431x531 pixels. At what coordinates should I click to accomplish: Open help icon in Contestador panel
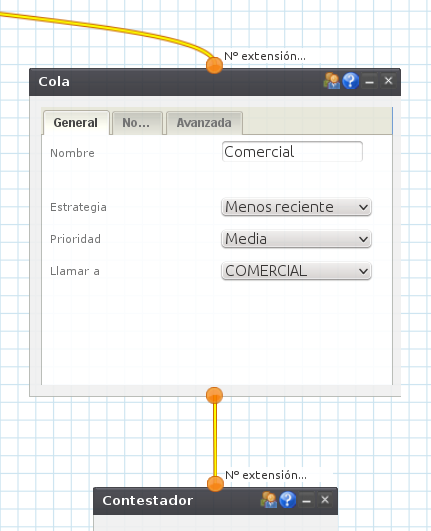287,500
